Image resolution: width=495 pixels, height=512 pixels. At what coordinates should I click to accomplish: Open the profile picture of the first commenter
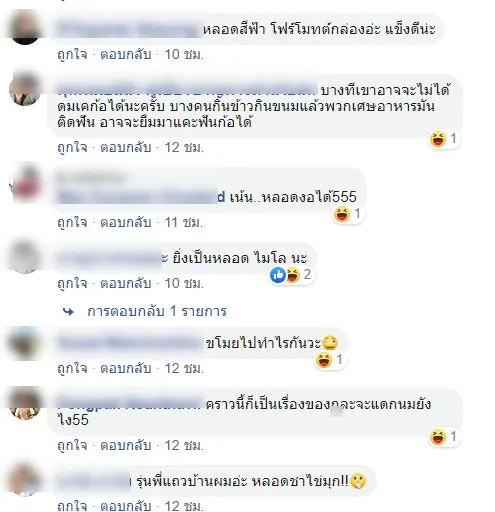(25, 27)
